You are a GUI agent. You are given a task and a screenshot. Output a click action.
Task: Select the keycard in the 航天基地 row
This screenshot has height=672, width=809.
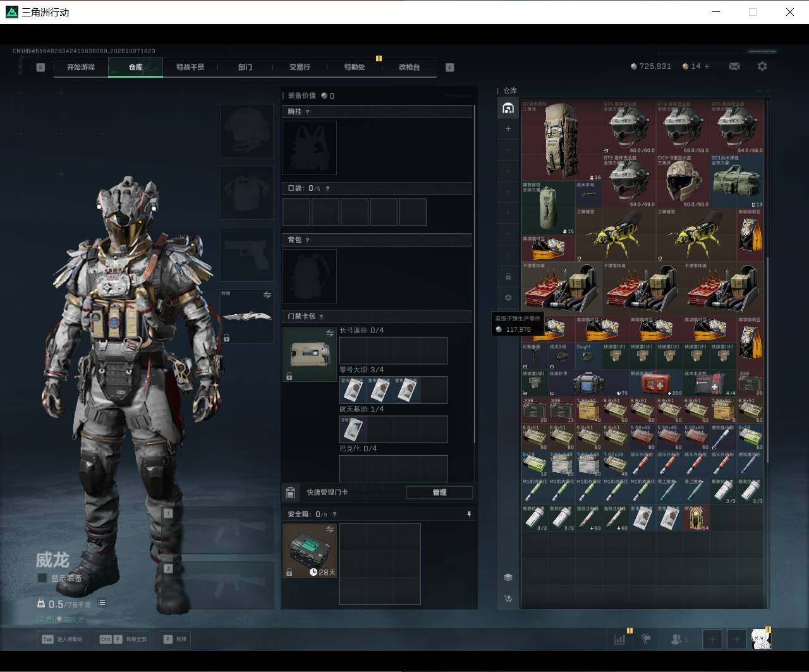[x=353, y=429]
